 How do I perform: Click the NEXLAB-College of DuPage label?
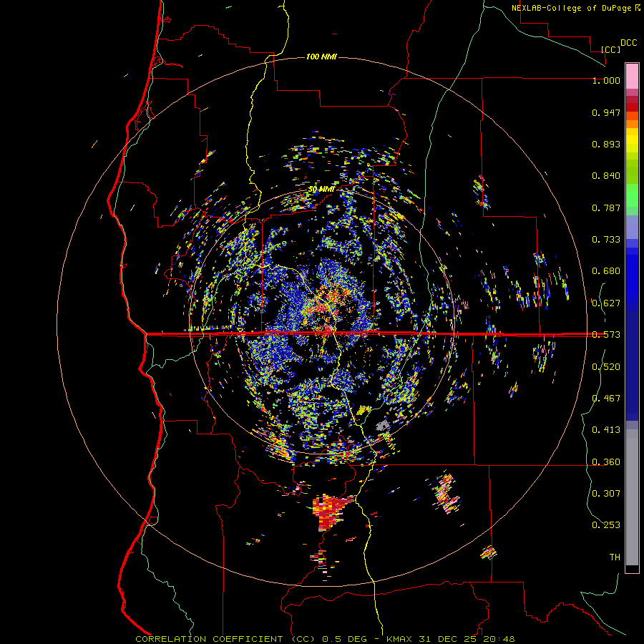click(x=571, y=8)
